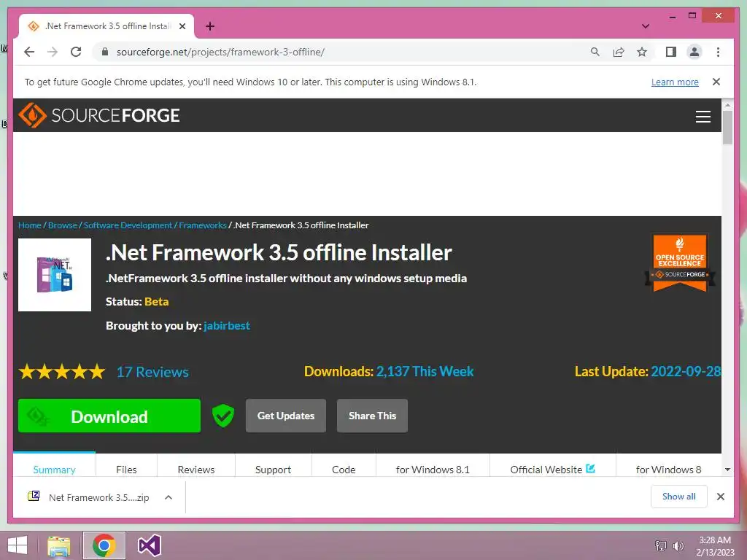747x560 pixels.
Task: Open the Chrome profile avatar
Action: pos(694,52)
